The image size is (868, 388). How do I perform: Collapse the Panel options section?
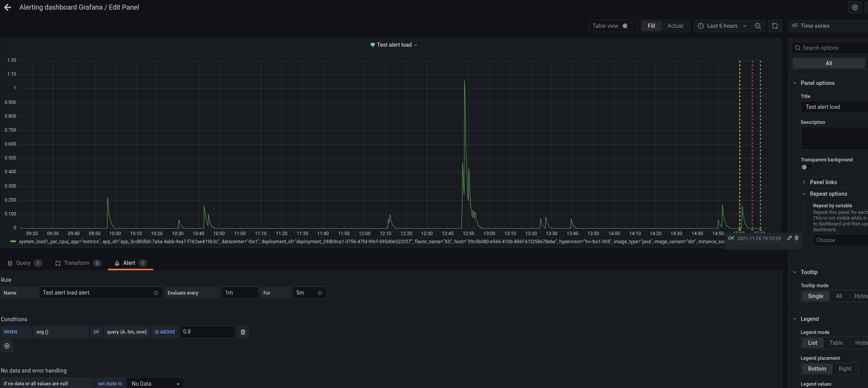coord(817,83)
